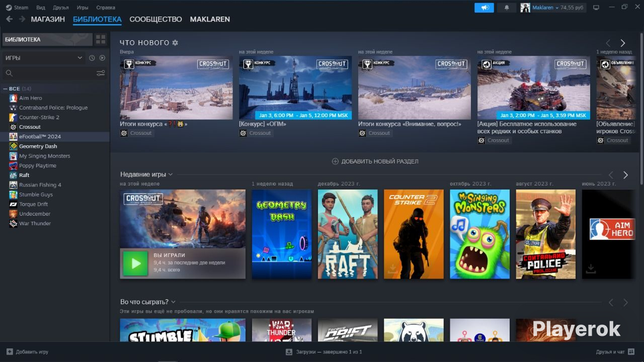Move the Недавние игры shelf left
The width and height of the screenshot is (644, 362).
click(611, 175)
